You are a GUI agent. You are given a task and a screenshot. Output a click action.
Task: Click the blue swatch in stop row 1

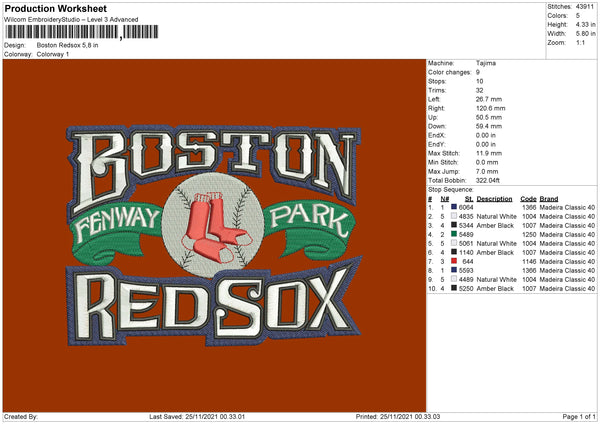click(454, 207)
